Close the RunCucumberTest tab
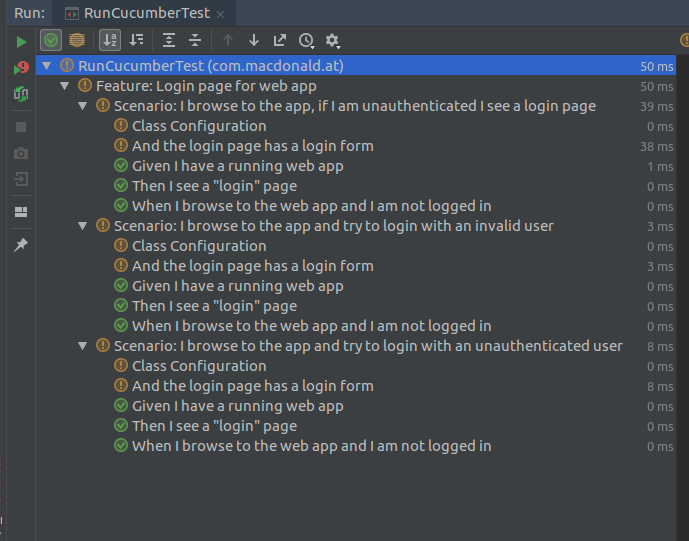Image resolution: width=689 pixels, height=541 pixels. pos(220,14)
